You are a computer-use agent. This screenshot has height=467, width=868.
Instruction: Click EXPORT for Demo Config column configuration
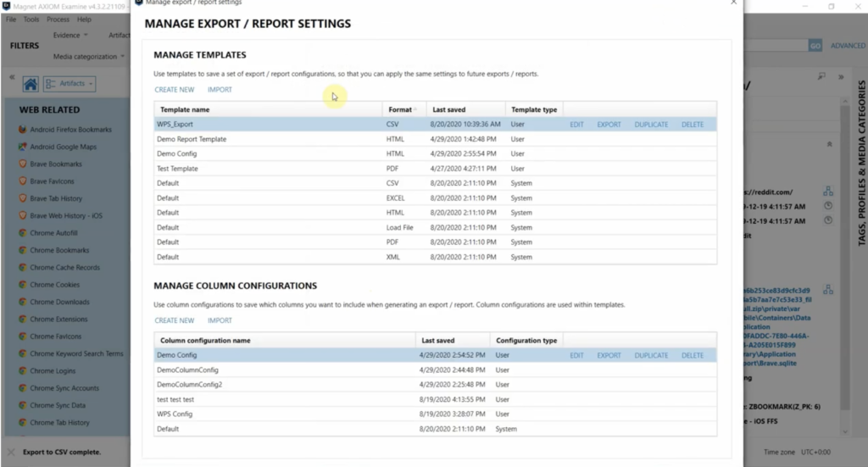(609, 355)
